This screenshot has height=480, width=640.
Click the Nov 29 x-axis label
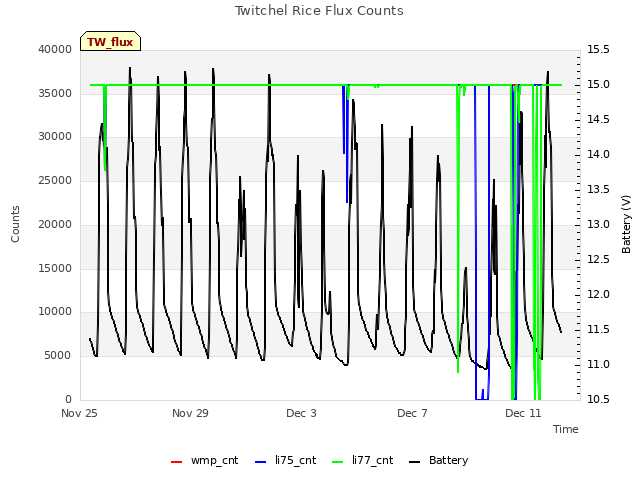pos(190,413)
